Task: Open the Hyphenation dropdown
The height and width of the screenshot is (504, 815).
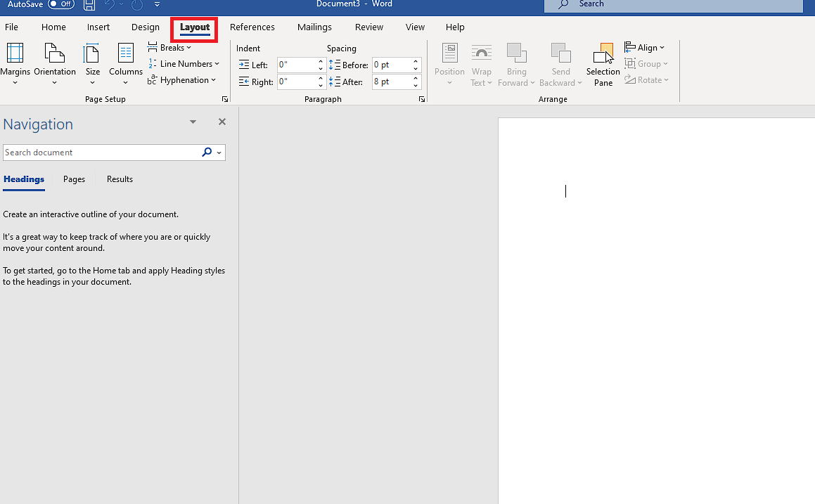Action: [x=182, y=80]
